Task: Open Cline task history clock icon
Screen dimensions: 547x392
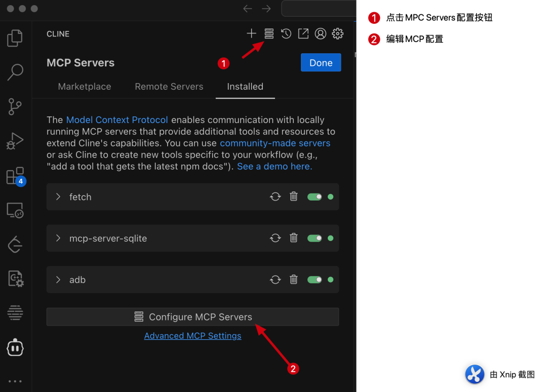Action: point(286,33)
